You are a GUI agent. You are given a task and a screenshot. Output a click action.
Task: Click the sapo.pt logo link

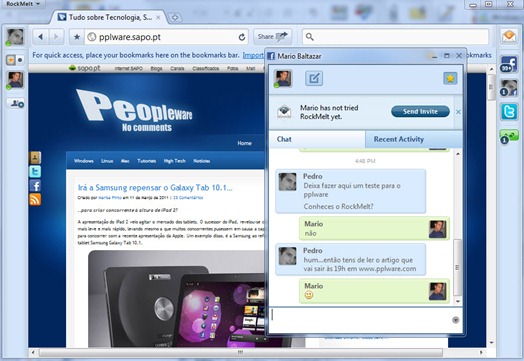click(85, 68)
